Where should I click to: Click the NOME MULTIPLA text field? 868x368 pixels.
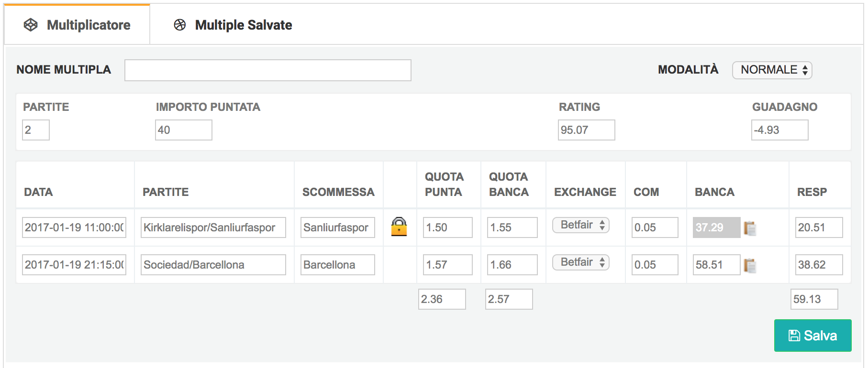point(267,70)
